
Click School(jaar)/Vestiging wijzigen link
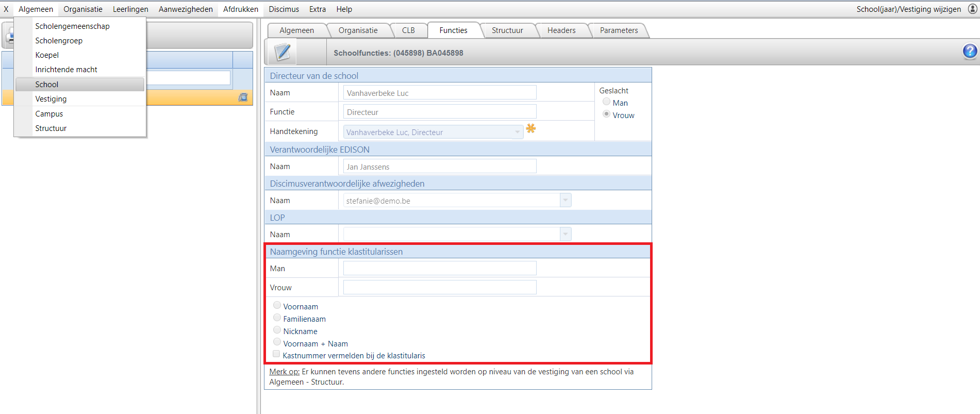(909, 9)
